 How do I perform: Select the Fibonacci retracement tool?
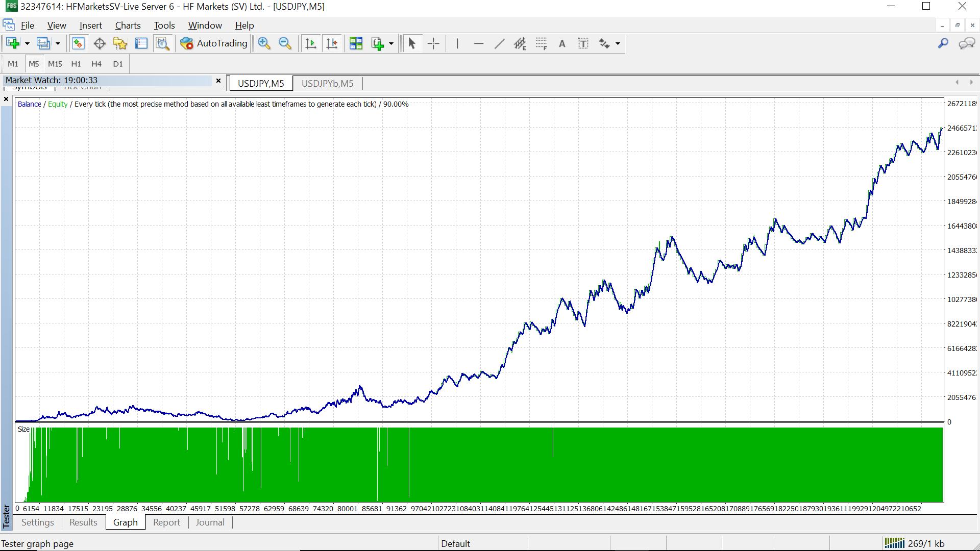(542, 44)
